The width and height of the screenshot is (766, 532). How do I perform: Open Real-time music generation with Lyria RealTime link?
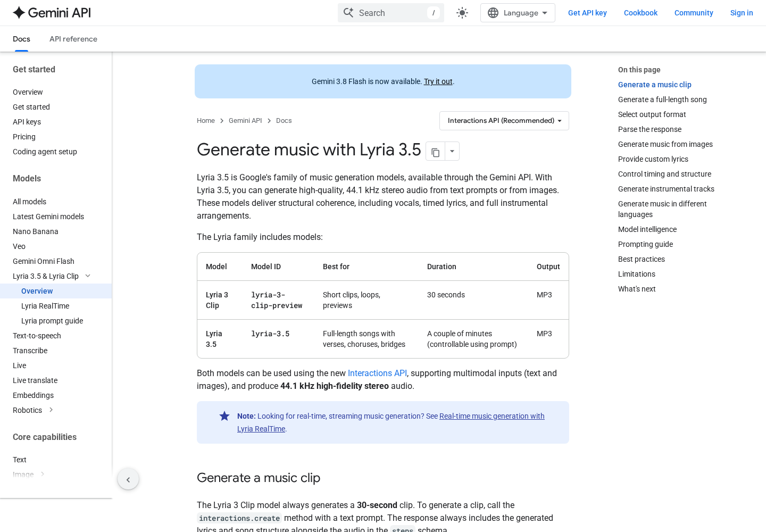[x=391, y=422]
